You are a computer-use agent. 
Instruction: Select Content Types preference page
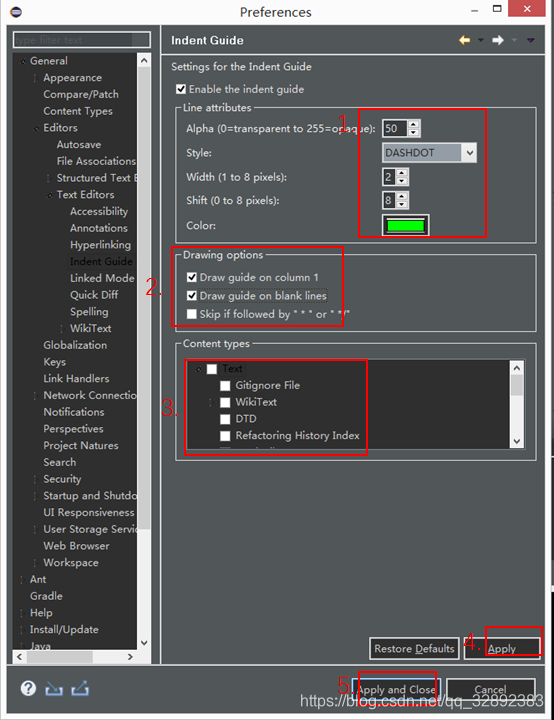click(x=78, y=111)
